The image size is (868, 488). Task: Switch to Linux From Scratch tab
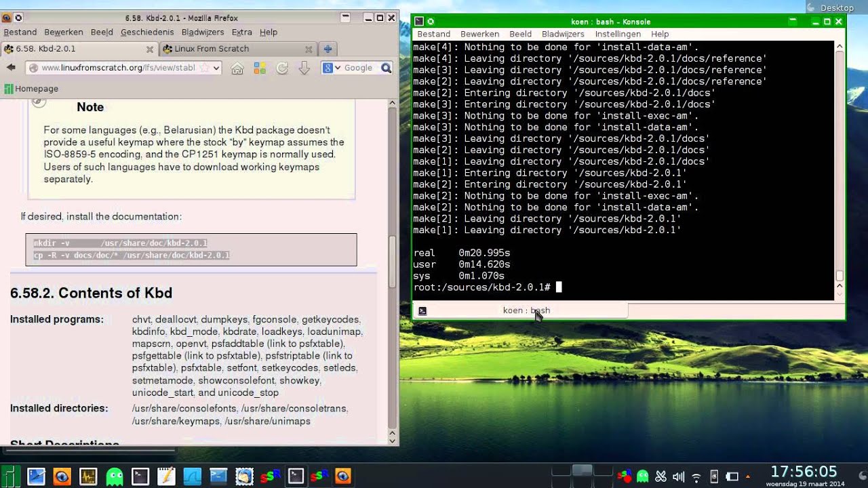pos(237,49)
